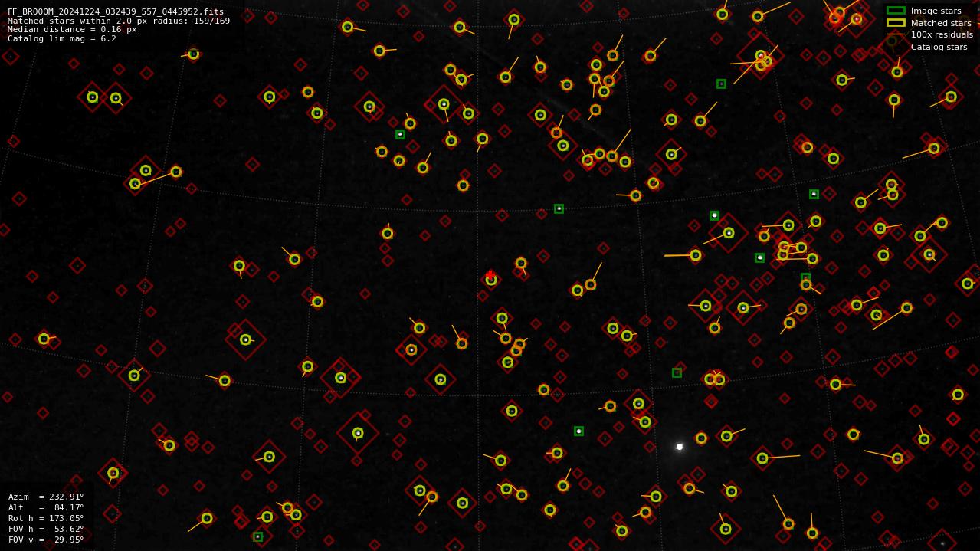980x551 pixels.
Task: Click the 'Catalog lim mag = 6.2' text
Action: [x=62, y=38]
